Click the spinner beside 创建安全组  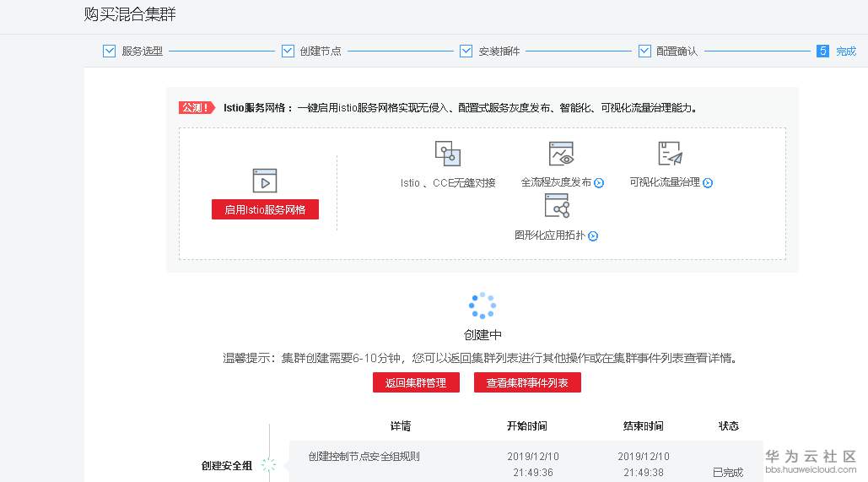268,465
